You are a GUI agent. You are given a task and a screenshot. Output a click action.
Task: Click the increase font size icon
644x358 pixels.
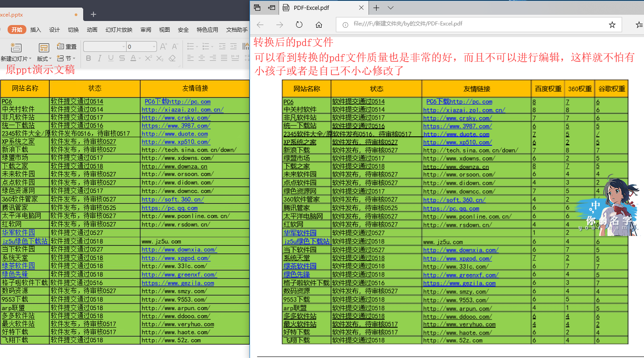coord(163,46)
